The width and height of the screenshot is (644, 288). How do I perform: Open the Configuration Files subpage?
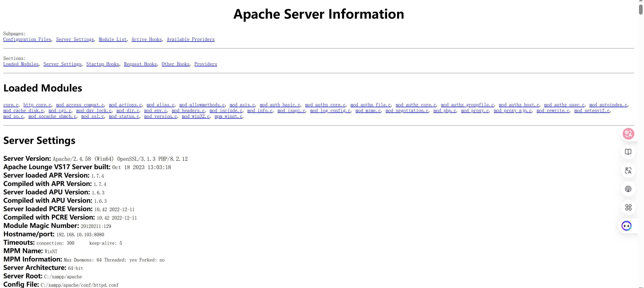pyautogui.click(x=27, y=39)
